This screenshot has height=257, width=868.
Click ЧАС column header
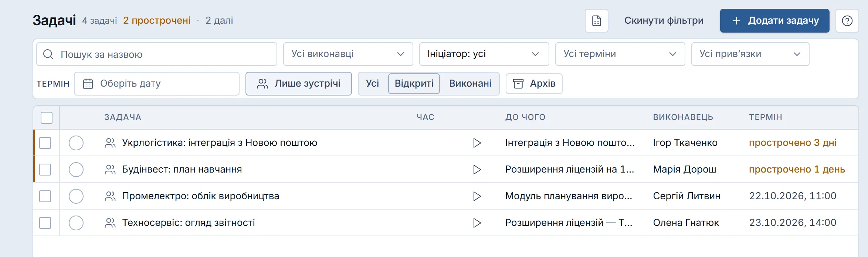(425, 117)
